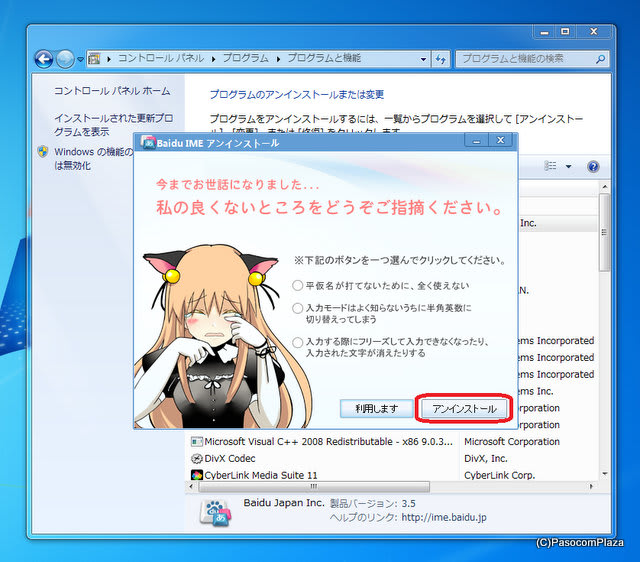Click the Visual C++ 2008 program icon
The width and height of the screenshot is (640, 562).
(197, 442)
